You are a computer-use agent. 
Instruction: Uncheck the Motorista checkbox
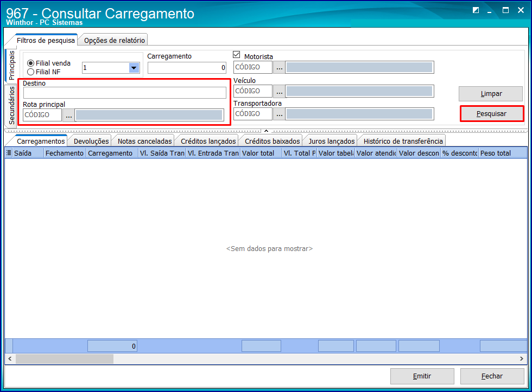tap(237, 55)
